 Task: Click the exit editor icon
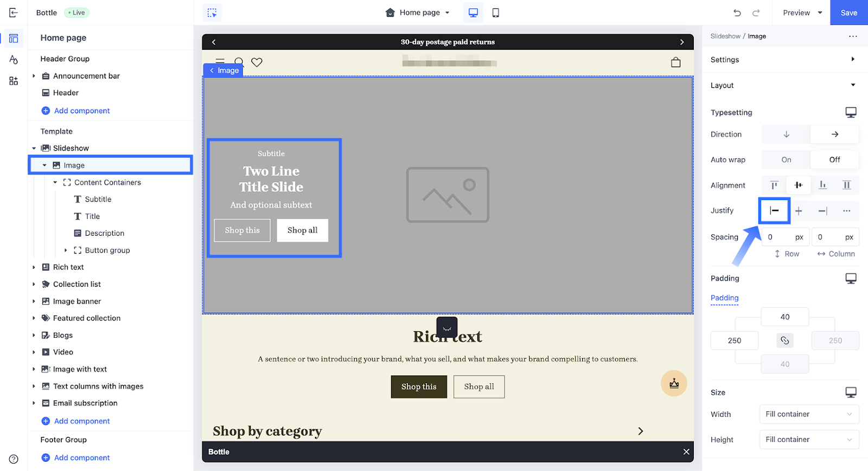pyautogui.click(x=14, y=12)
